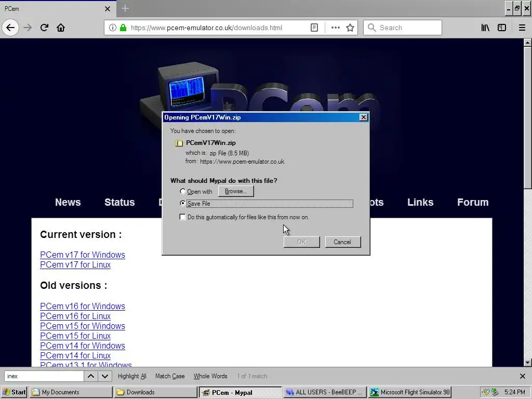
Task: Switch to My Documents taskbar window
Action: click(71, 392)
